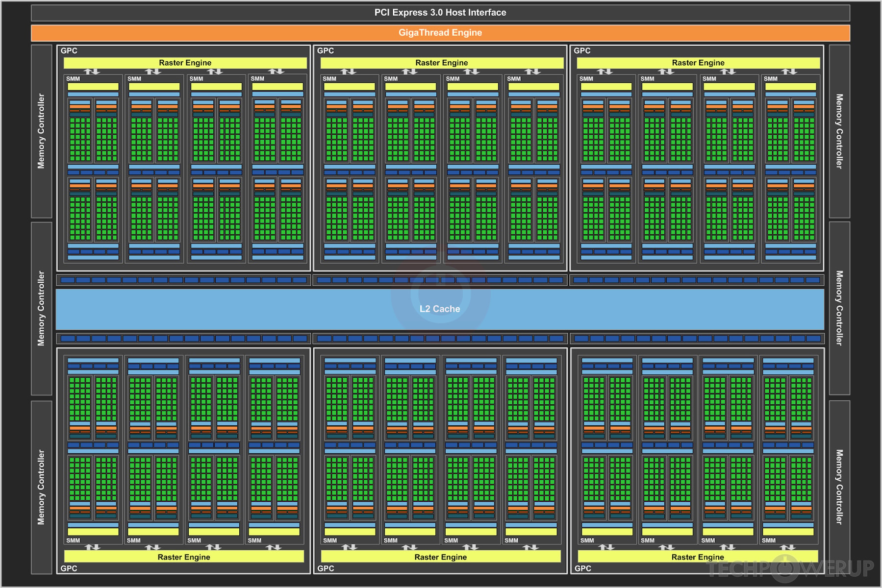The height and width of the screenshot is (588, 882).
Task: Select the upper-right Memory Controller block
Action: (839, 131)
